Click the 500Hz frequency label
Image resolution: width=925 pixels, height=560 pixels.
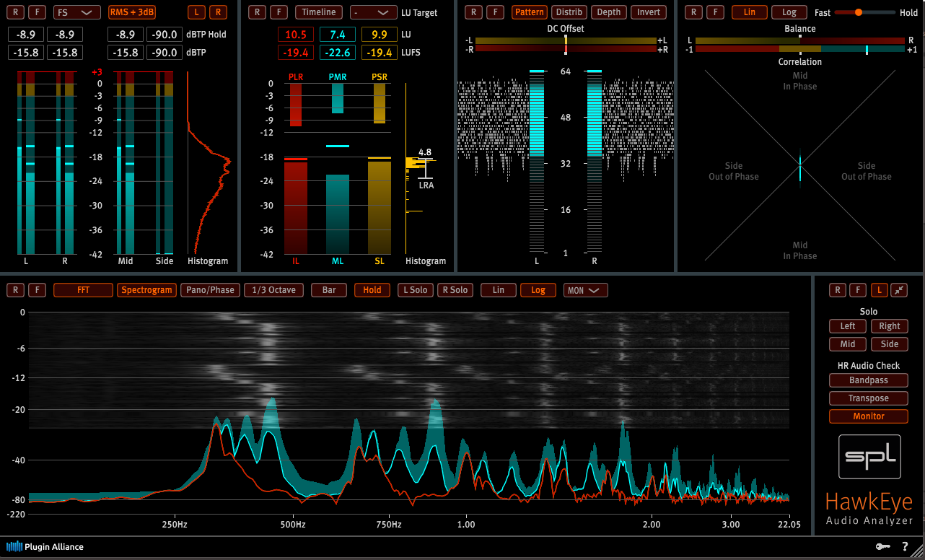tap(292, 525)
